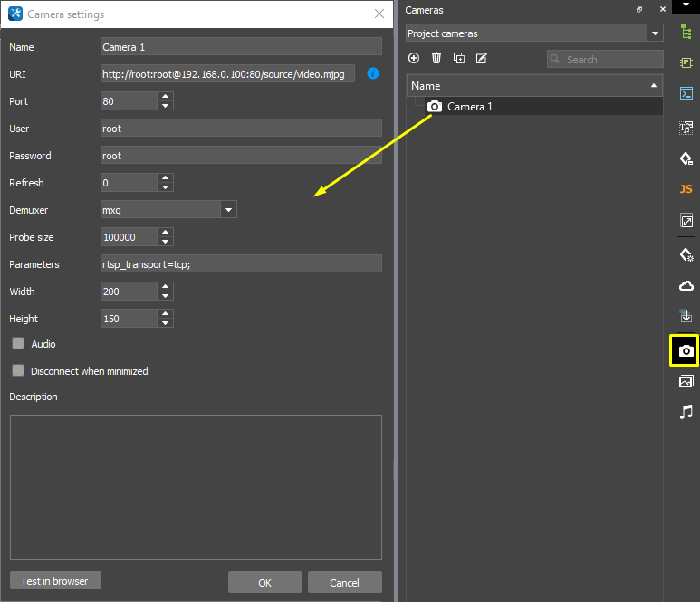Open the green tree structure panel
This screenshot has width=700, height=602.
tap(686, 33)
